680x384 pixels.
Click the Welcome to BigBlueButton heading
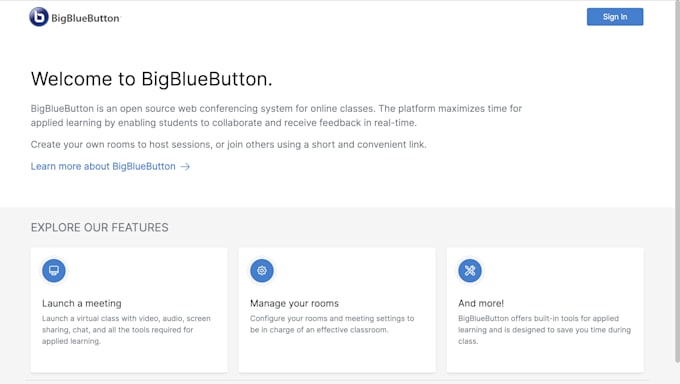pos(151,79)
